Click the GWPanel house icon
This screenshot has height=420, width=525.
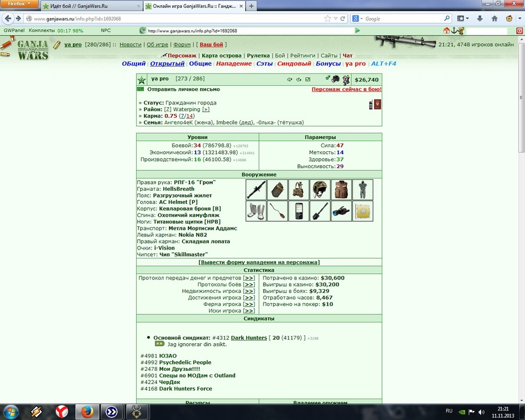[x=447, y=31]
